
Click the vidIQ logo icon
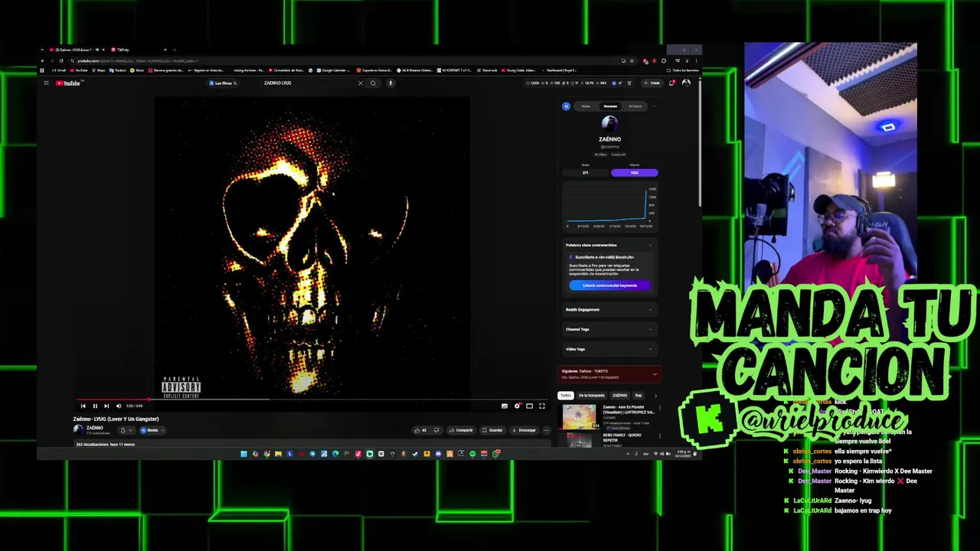click(x=567, y=106)
